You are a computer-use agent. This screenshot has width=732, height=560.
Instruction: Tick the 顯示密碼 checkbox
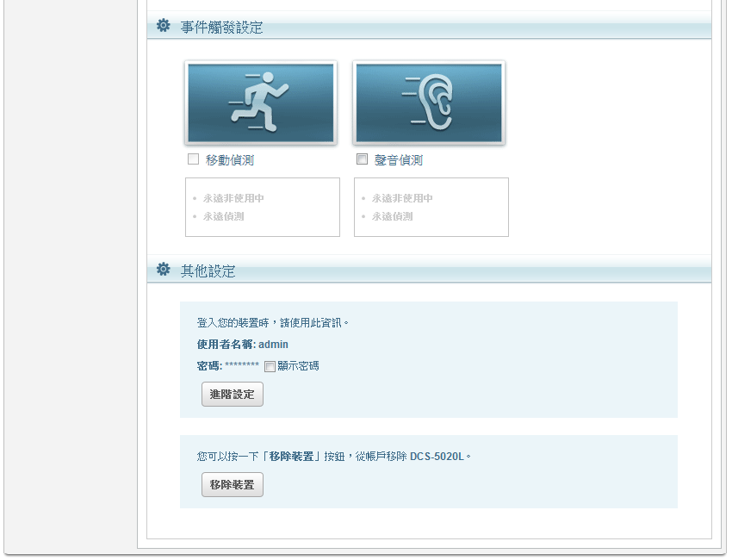270,366
